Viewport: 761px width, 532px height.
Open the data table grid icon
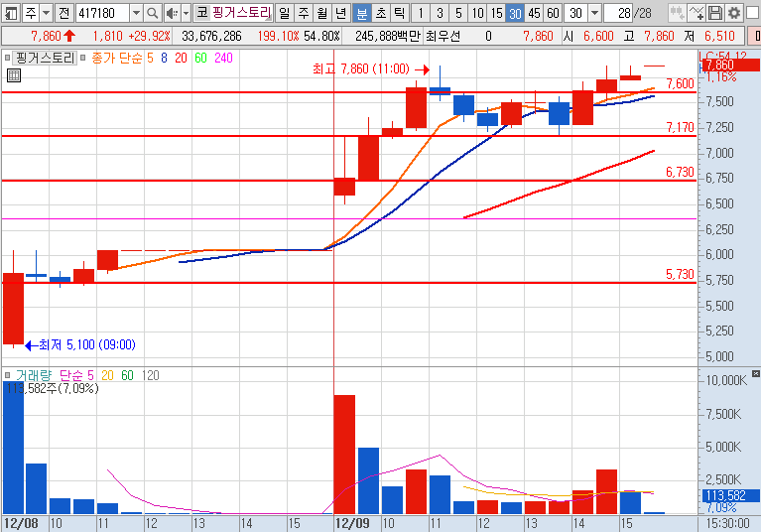point(14,75)
